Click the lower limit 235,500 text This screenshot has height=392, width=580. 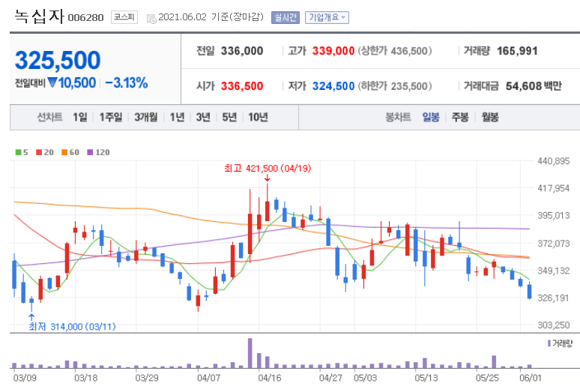point(395,86)
